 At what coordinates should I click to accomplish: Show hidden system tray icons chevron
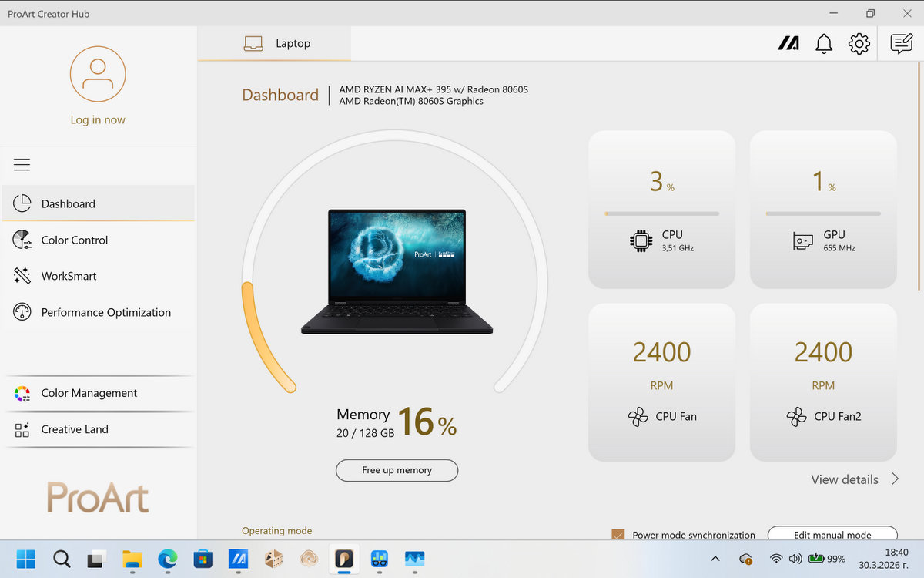point(715,559)
